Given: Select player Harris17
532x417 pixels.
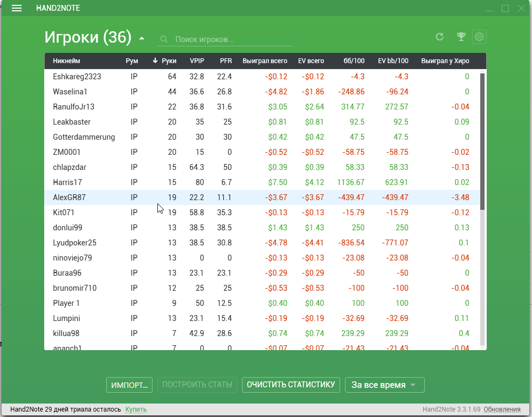Looking at the screenshot, I should pos(262,182).
